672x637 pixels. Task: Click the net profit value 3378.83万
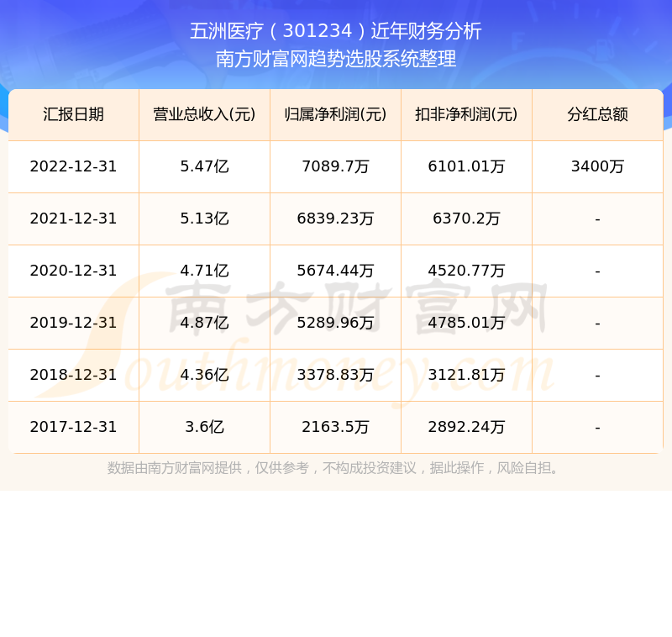335,375
